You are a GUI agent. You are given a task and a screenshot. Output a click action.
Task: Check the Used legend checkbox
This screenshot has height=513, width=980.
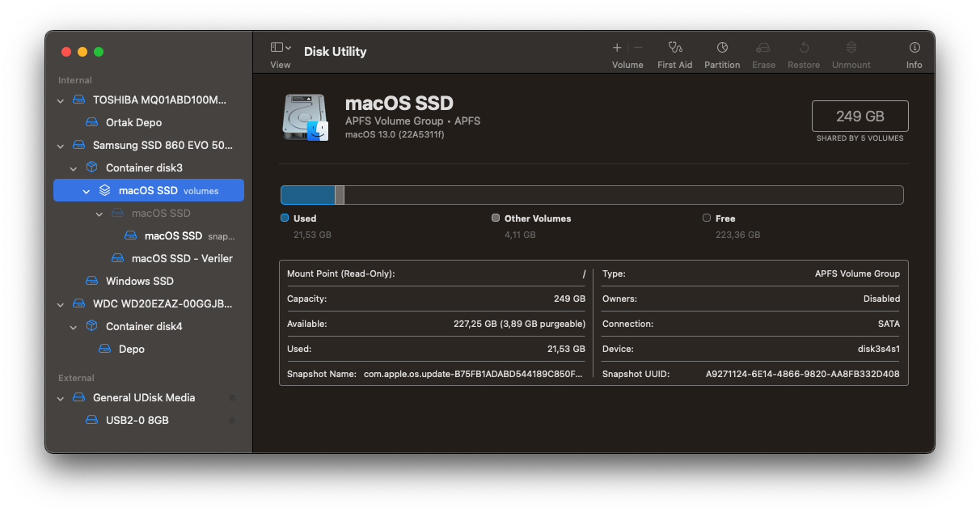click(x=285, y=218)
